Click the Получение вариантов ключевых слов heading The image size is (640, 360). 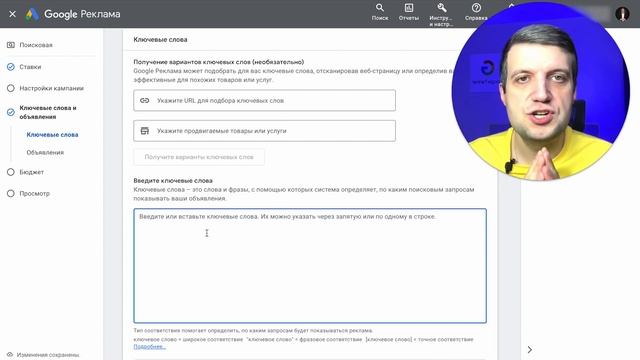point(218,62)
